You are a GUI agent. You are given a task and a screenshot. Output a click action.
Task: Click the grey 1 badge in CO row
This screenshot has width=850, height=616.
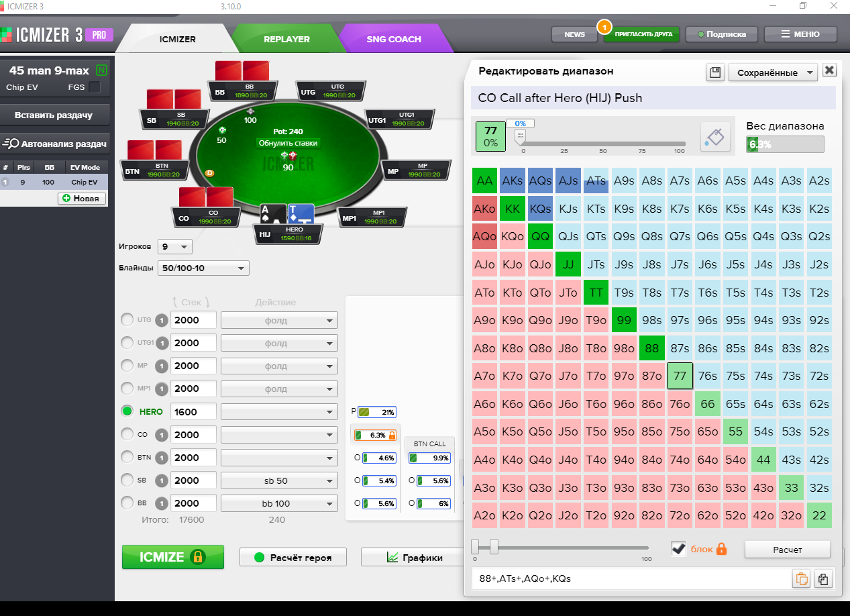[162, 435]
